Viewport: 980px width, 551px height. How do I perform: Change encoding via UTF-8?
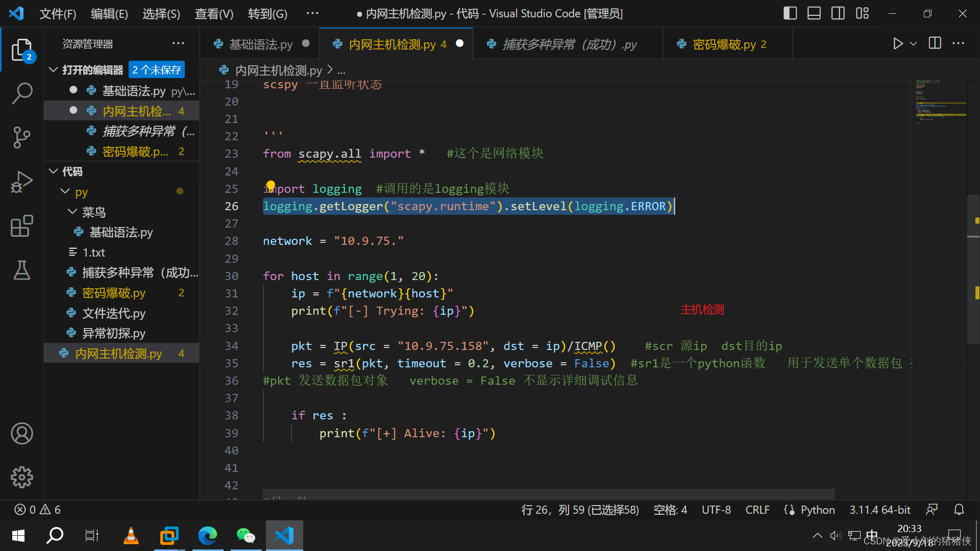tap(716, 510)
